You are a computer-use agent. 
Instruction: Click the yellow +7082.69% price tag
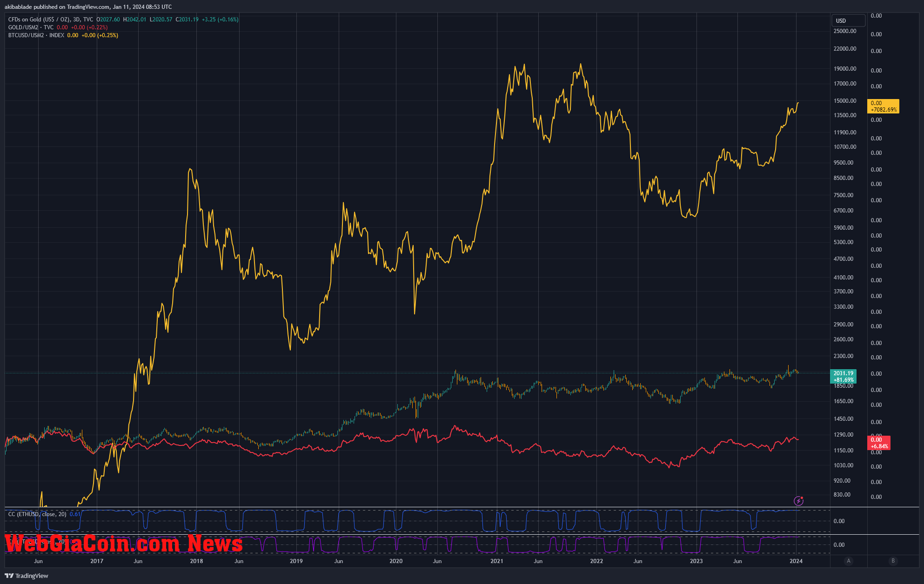pos(883,106)
